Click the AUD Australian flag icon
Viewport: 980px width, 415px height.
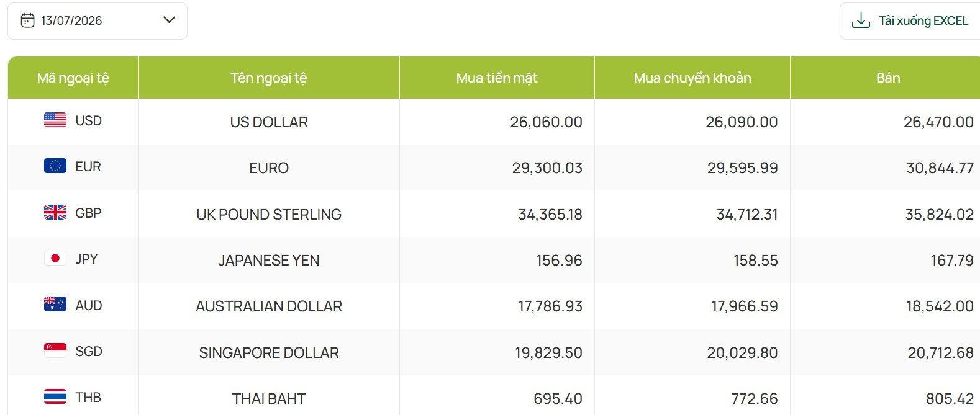55,304
